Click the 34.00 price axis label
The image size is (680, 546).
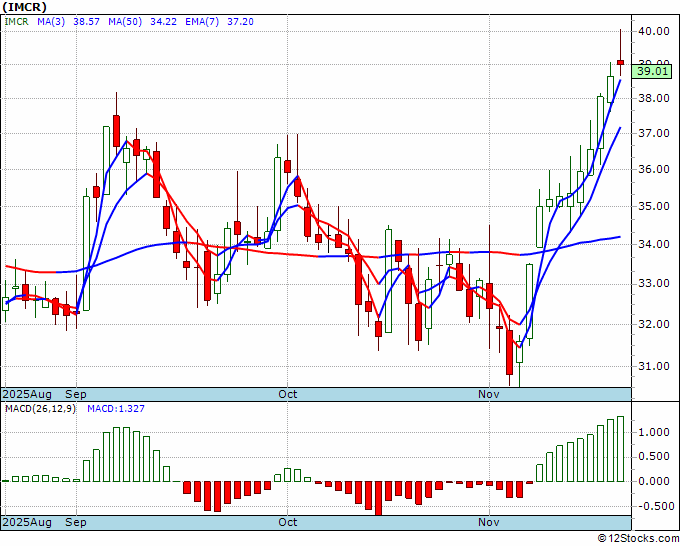[x=654, y=245]
